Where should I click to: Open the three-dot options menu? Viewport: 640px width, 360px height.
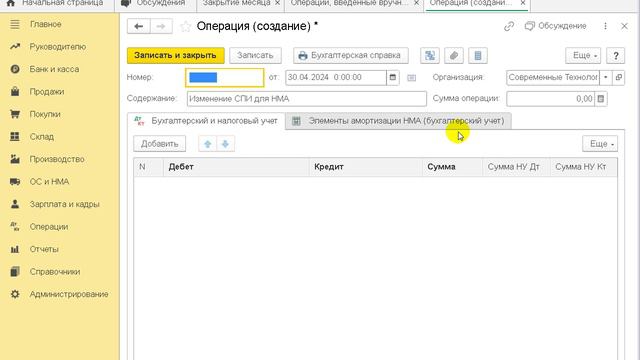tap(605, 26)
